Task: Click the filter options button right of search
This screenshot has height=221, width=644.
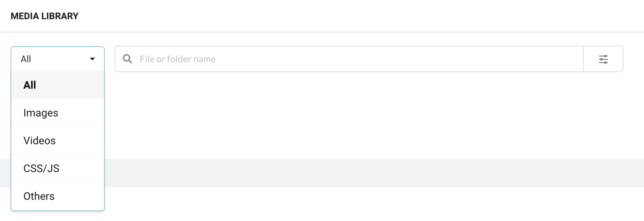Action: pos(603,59)
